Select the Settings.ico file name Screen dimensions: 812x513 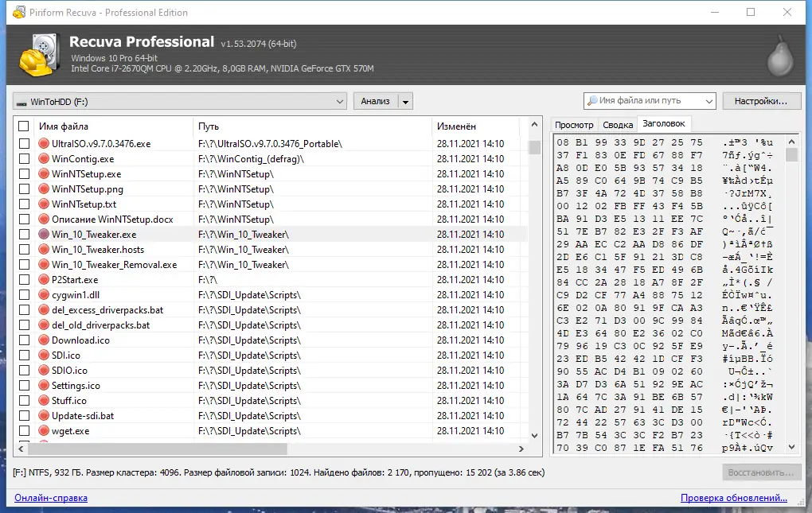pyautogui.click(x=76, y=385)
